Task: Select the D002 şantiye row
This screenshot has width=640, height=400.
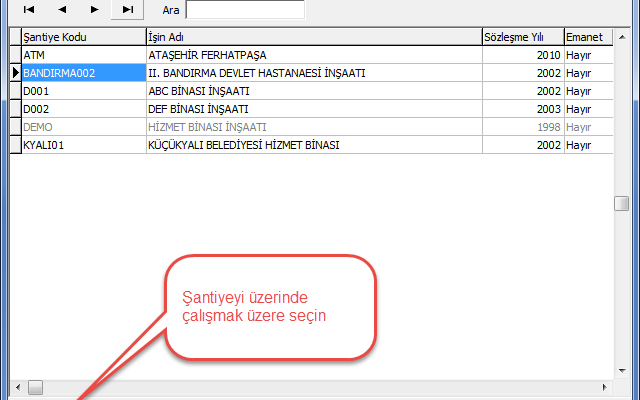Action: [x=82, y=109]
